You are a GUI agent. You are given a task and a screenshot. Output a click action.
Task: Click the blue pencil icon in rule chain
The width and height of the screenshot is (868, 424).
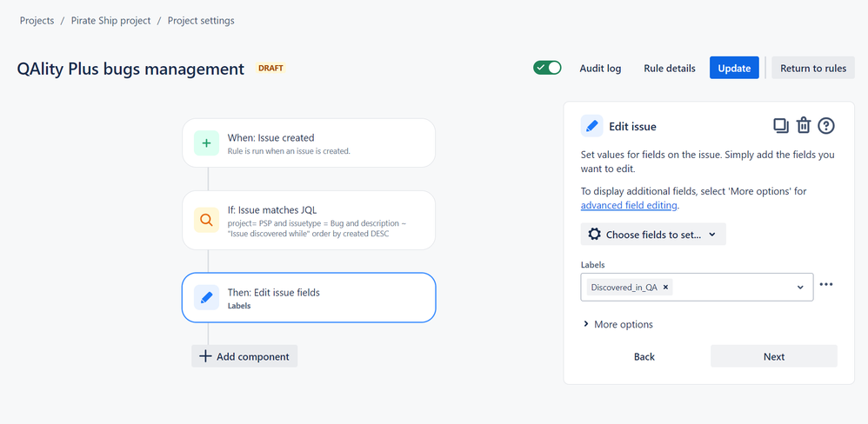[206, 297]
